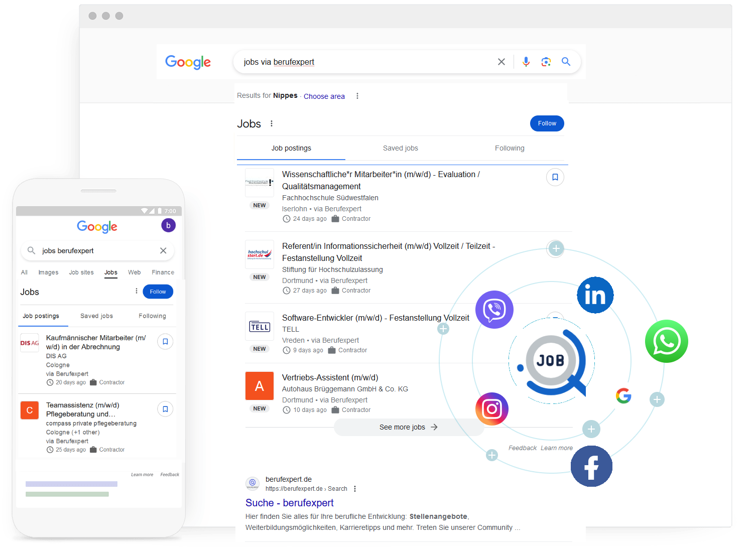Open Software-Entwickler (m/w/d) job posting
This screenshot has height=557, width=756.
(375, 318)
